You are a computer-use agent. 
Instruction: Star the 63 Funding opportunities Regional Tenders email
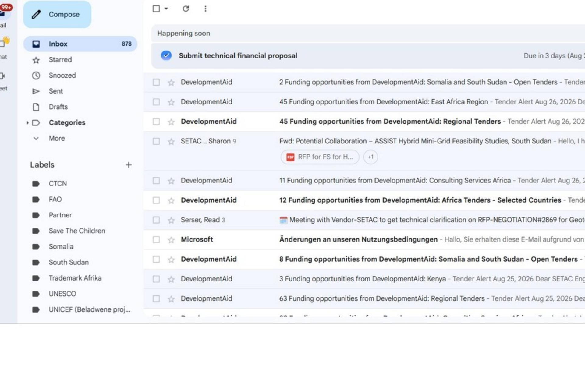coord(171,299)
